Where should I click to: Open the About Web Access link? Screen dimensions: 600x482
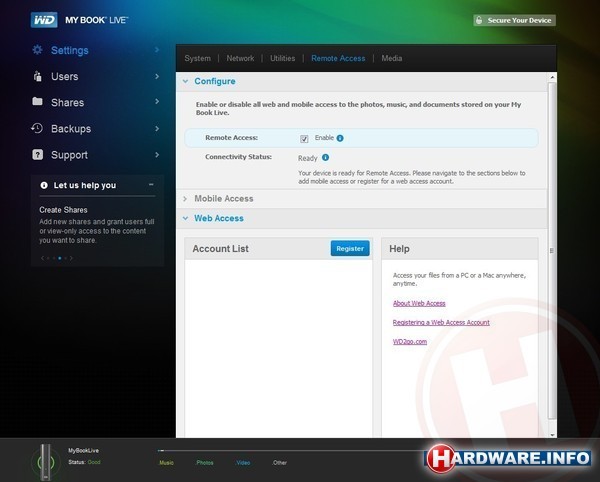pos(419,303)
